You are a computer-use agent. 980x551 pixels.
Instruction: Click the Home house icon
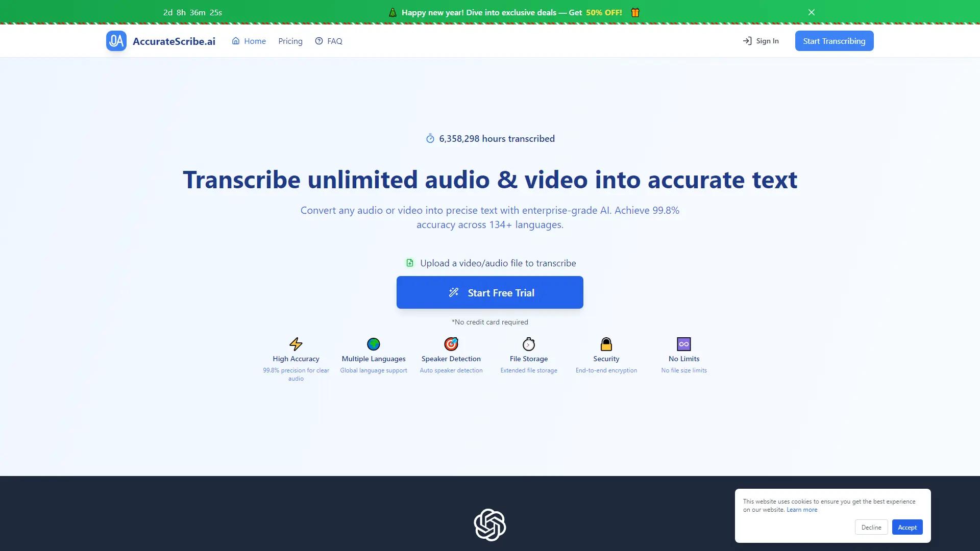[x=235, y=41]
